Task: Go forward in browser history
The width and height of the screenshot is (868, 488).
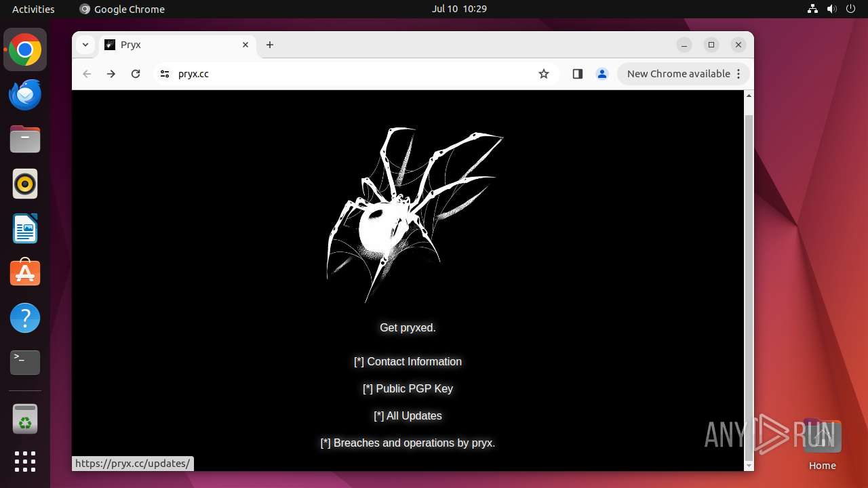Action: click(x=111, y=74)
